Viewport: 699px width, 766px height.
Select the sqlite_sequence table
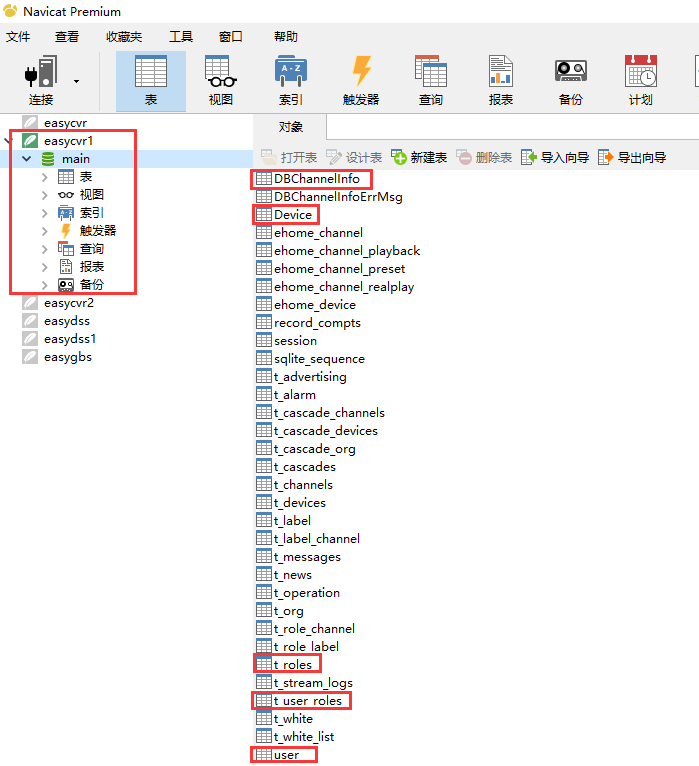point(319,359)
